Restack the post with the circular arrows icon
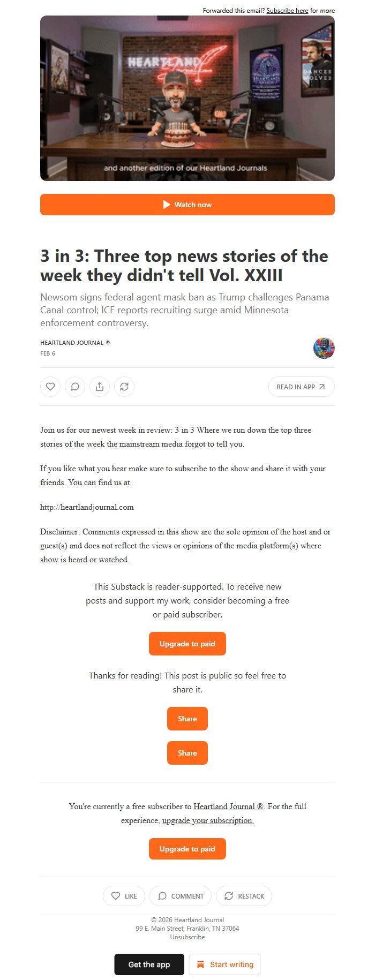Viewport: 375px width, 980px height. [124, 386]
